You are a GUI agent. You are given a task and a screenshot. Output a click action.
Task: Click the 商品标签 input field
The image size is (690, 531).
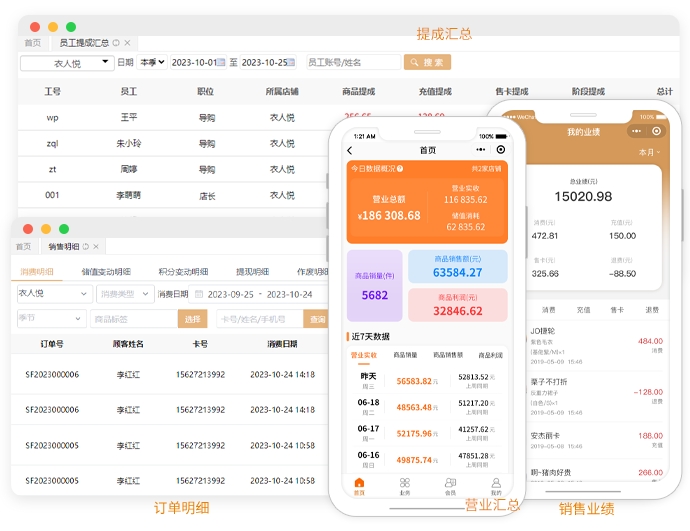pyautogui.click(x=134, y=319)
